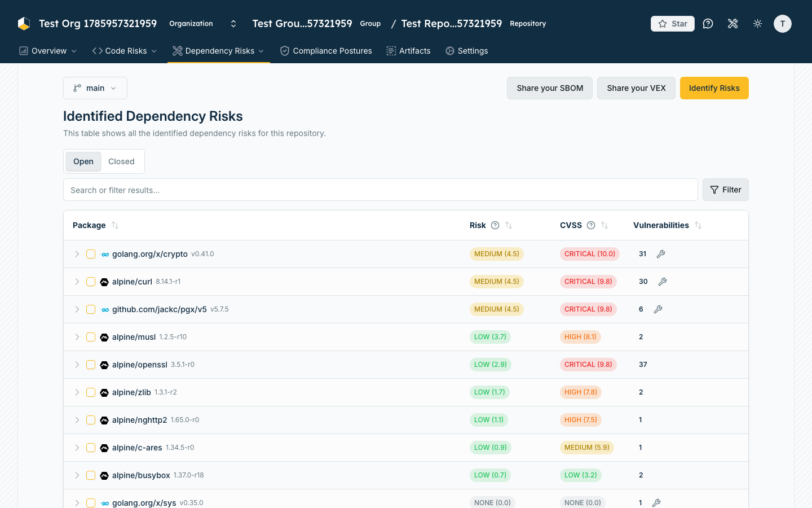This screenshot has width=812, height=508.
Task: Expand the alpine/musl row
Action: pos(77,337)
